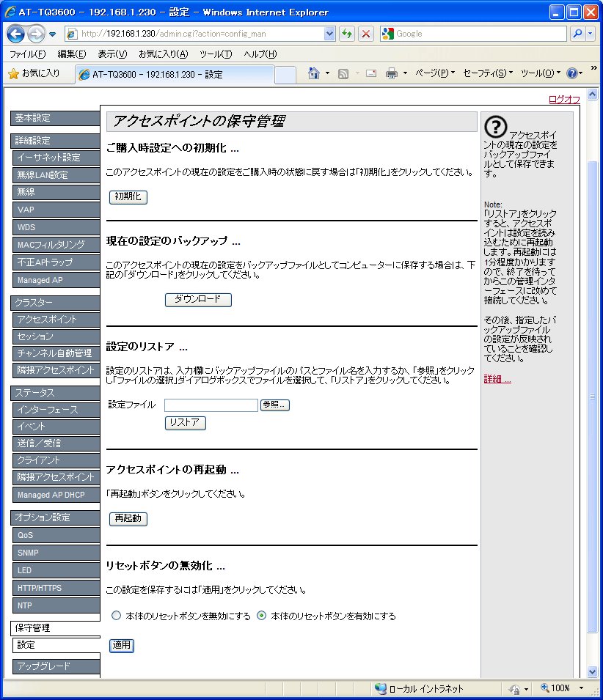Click the Google search box
This screenshot has height=700, width=603.
pos(473,34)
